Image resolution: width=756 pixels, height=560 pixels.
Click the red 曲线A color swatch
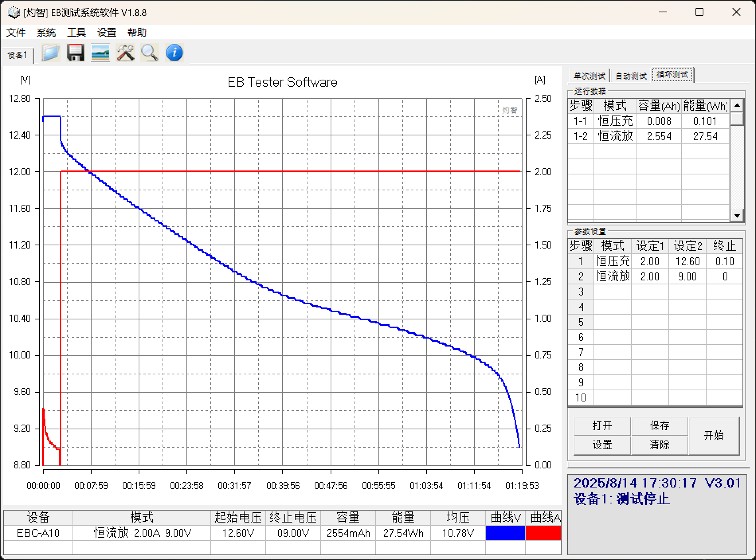point(543,533)
